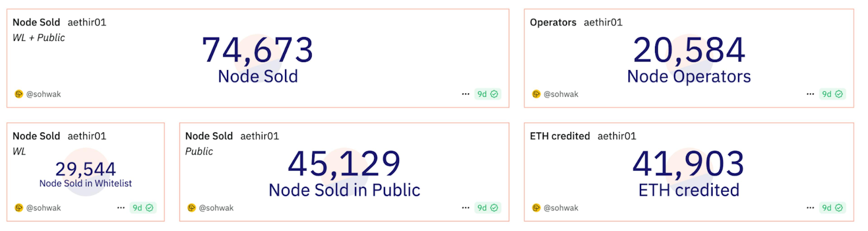Screen dimensions: 868x231
Task: Click the 74,673 Node Sold counter
Action: pos(257,50)
